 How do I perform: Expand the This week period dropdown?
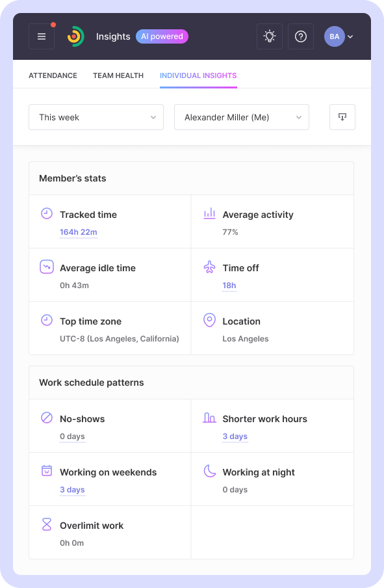[x=96, y=117]
